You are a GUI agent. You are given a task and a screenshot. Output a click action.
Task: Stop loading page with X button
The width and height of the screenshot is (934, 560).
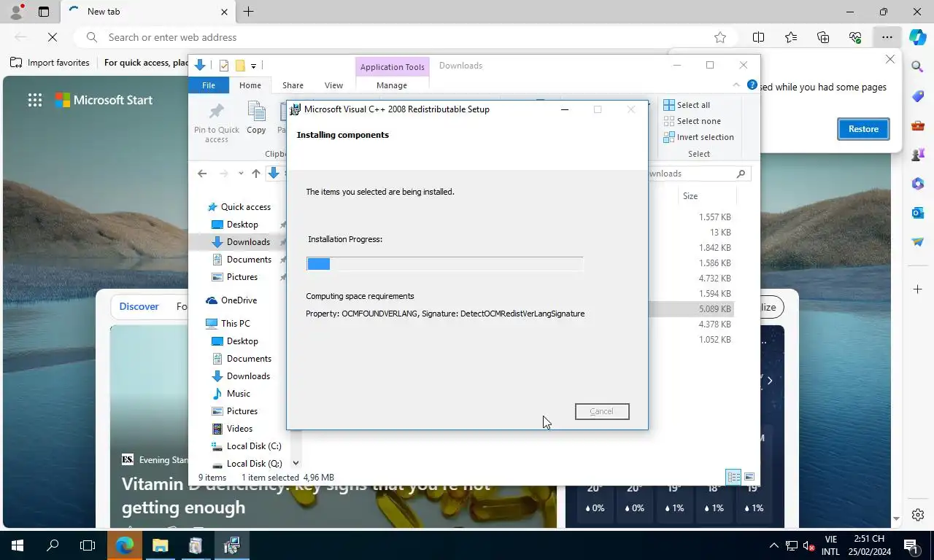(53, 37)
